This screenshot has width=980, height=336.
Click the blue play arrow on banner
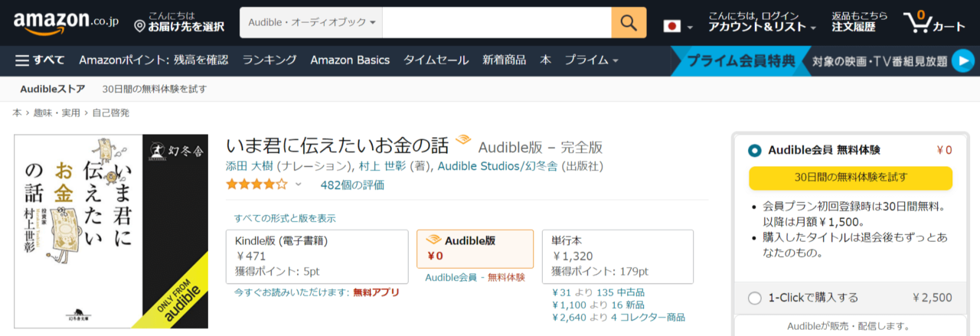point(962,60)
